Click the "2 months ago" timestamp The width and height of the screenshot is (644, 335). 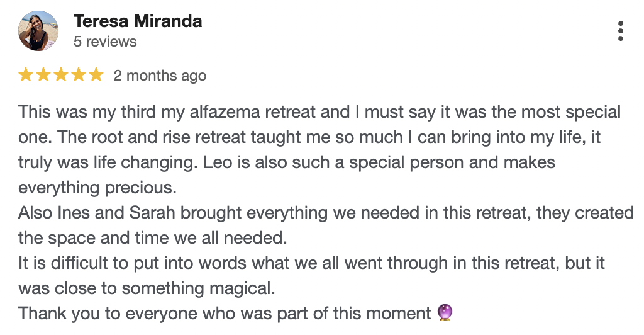pyautogui.click(x=160, y=76)
